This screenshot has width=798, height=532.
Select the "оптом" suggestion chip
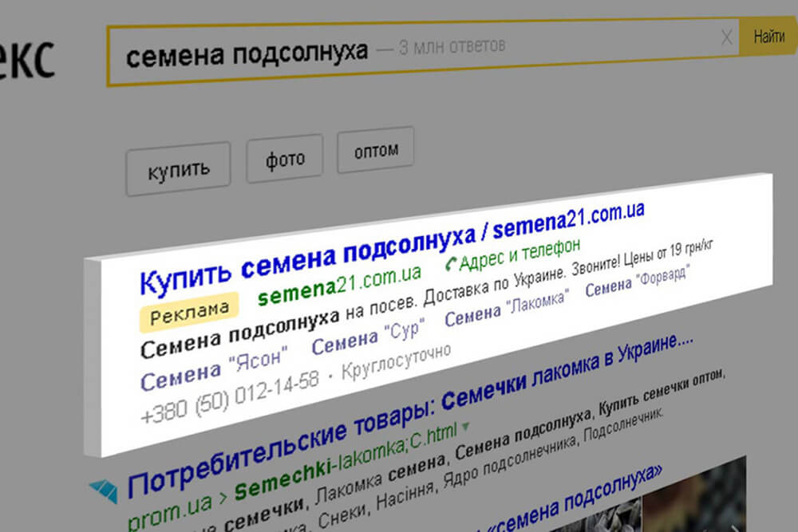click(x=376, y=150)
